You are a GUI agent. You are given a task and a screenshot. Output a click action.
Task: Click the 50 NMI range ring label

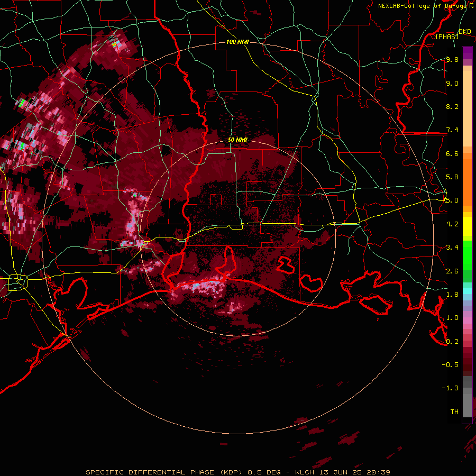click(237, 140)
